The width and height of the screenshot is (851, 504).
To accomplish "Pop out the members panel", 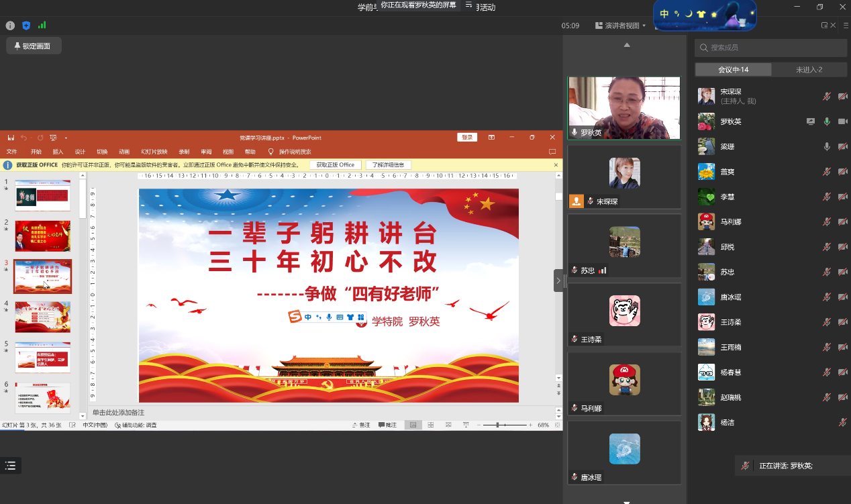I will [825, 26].
